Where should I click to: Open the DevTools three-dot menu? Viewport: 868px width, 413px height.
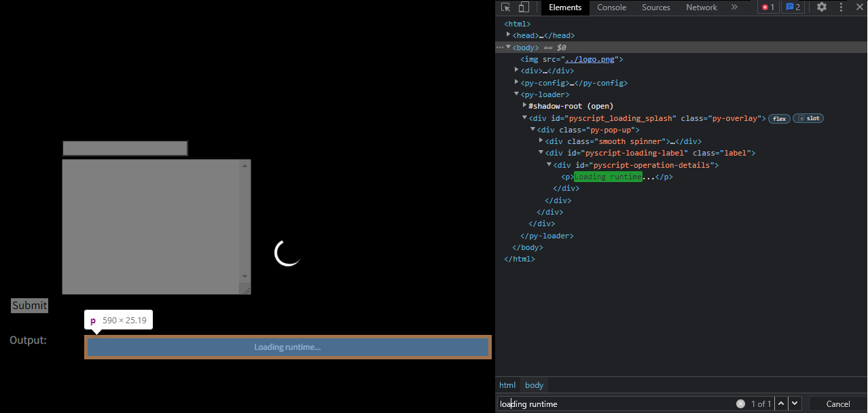pos(842,7)
